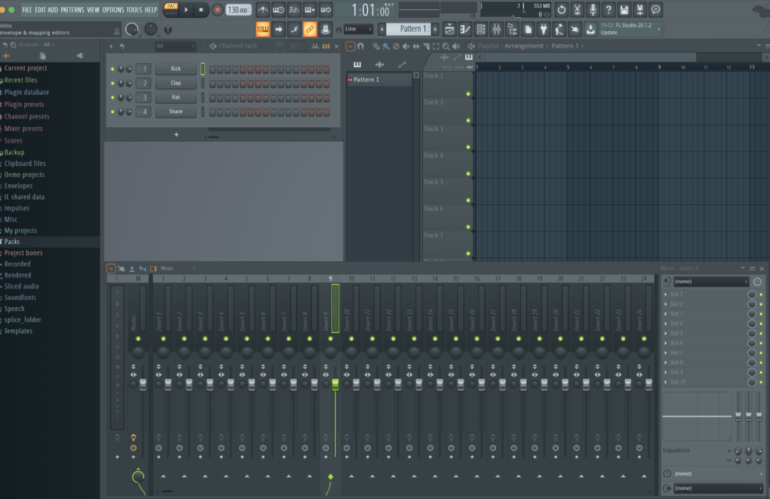Toggle the PAT/SONG mode switch
770x499 pixels.
[171, 9]
